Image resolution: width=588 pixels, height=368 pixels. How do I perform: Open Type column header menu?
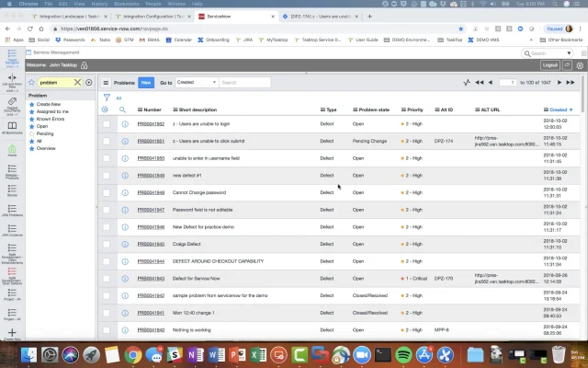pos(322,109)
